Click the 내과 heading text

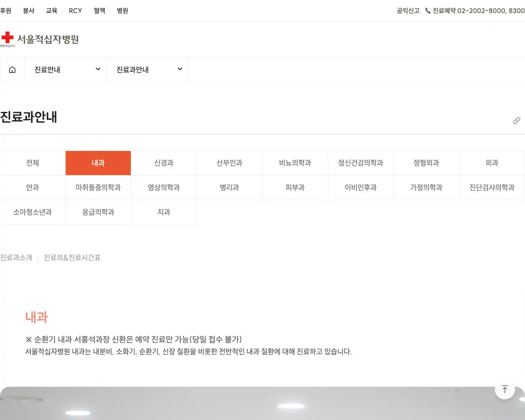[36, 317]
